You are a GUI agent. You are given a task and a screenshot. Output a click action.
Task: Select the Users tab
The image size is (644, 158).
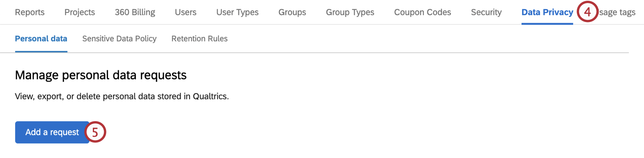186,12
